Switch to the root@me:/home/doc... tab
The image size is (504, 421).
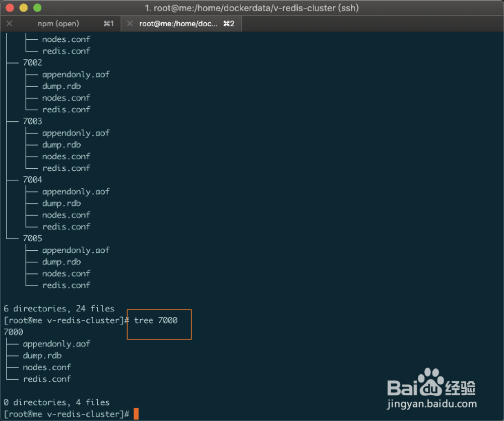point(181,24)
